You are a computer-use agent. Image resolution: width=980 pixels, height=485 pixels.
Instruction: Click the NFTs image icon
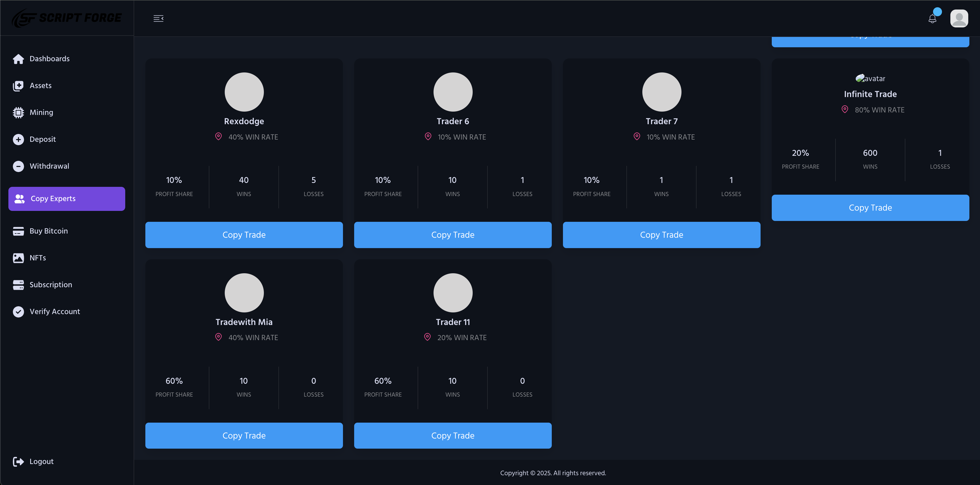point(18,258)
